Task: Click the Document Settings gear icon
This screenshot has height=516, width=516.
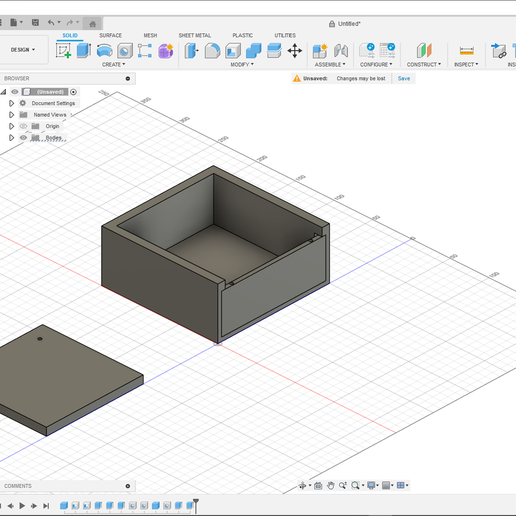Action: 23,103
